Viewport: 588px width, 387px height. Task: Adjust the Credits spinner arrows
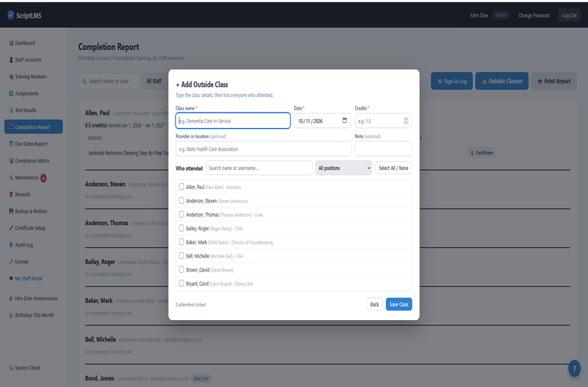[x=406, y=121]
